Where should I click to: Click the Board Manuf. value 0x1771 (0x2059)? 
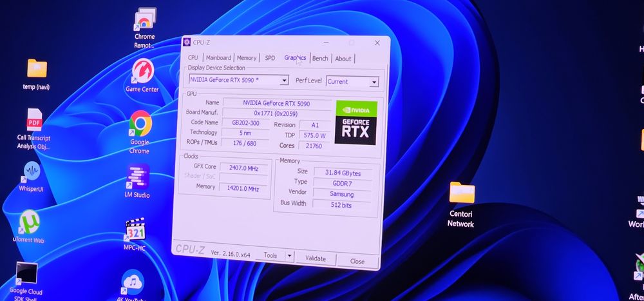point(276,113)
